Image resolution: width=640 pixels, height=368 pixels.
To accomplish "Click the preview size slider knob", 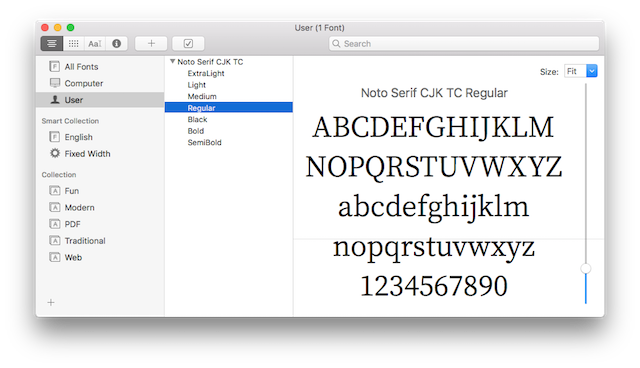I will coord(586,268).
